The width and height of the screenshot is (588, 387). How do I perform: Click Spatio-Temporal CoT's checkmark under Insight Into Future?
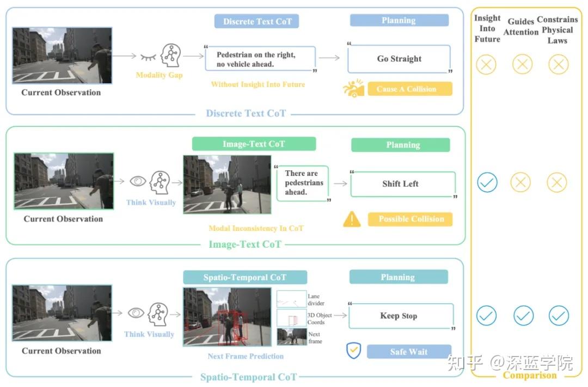click(486, 315)
